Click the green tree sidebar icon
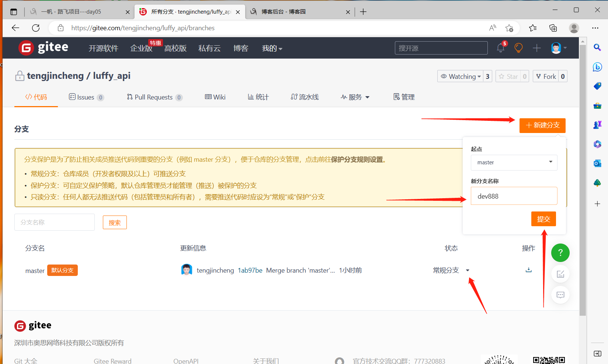The image size is (608, 364). tap(597, 183)
